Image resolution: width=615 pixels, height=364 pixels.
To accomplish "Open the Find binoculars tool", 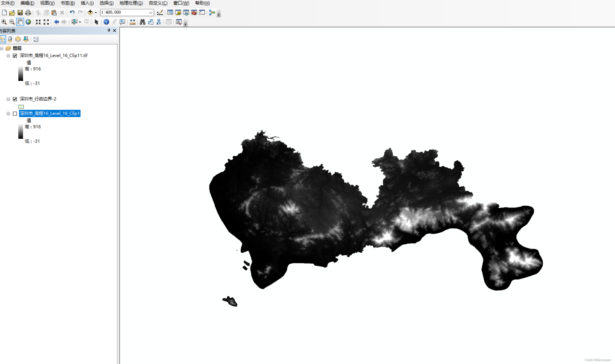I will click(142, 22).
